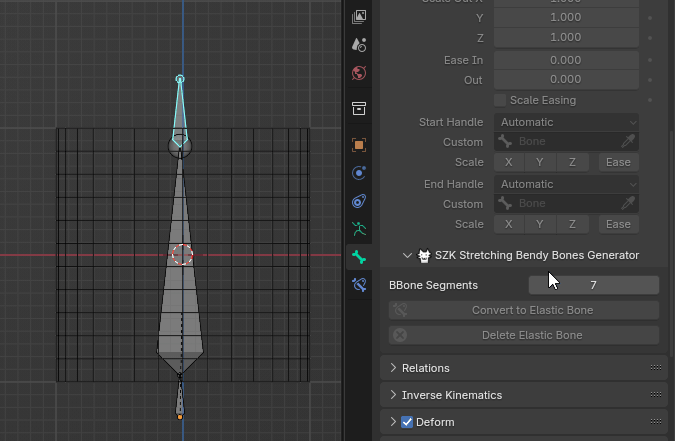The height and width of the screenshot is (441, 675).
Task: Open the Bone Constraints properties tab
Action: point(359,285)
